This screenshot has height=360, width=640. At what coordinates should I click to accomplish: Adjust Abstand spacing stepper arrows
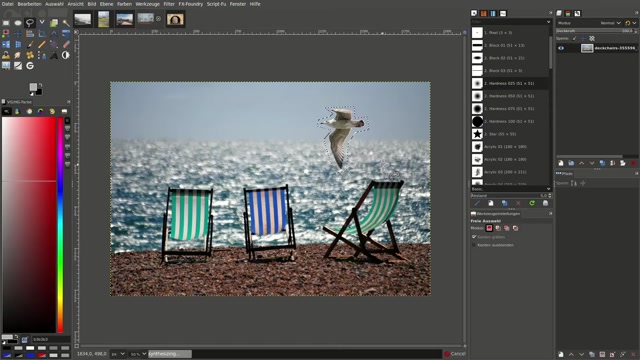coord(550,196)
